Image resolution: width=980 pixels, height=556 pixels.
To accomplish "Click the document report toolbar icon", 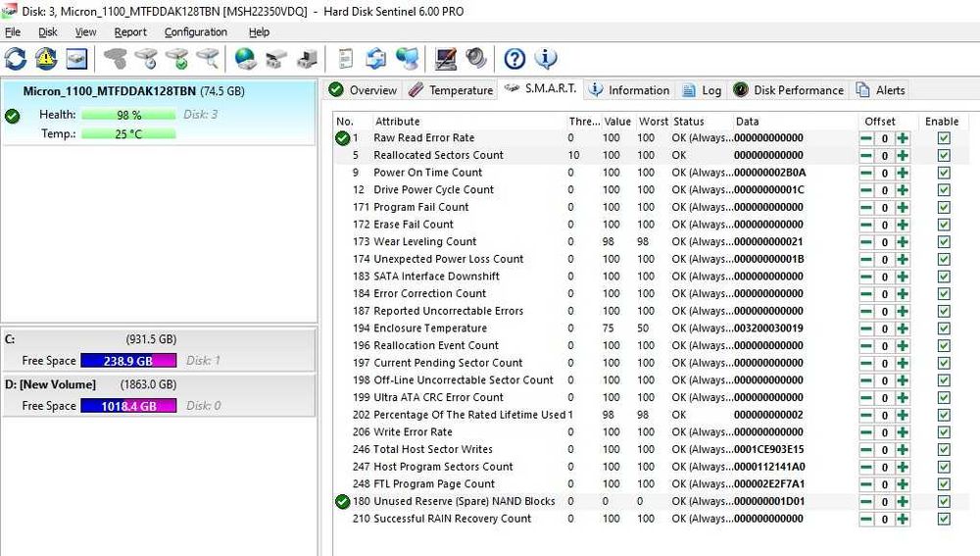I will tap(346, 59).
